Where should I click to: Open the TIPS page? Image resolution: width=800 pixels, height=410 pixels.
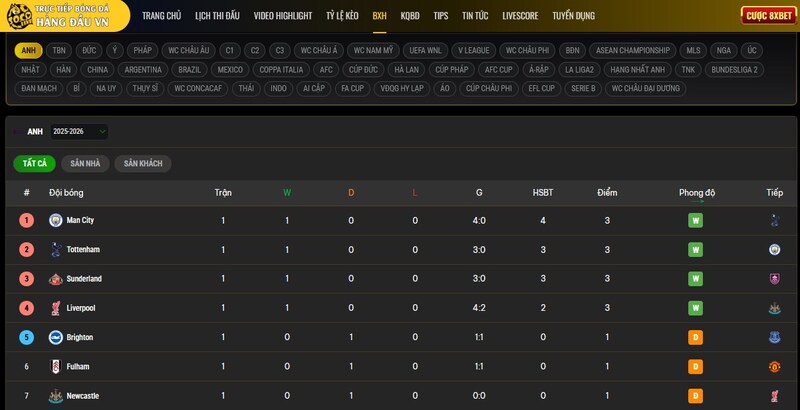(441, 16)
